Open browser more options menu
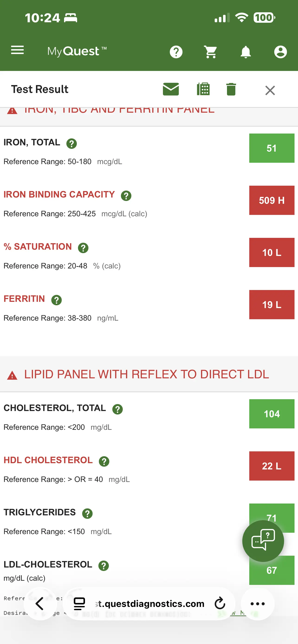Image resolution: width=298 pixels, height=644 pixels. tap(257, 604)
